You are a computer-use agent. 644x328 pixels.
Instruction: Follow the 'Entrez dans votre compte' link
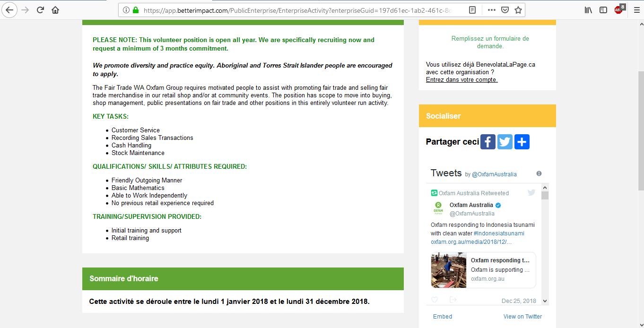pos(462,80)
